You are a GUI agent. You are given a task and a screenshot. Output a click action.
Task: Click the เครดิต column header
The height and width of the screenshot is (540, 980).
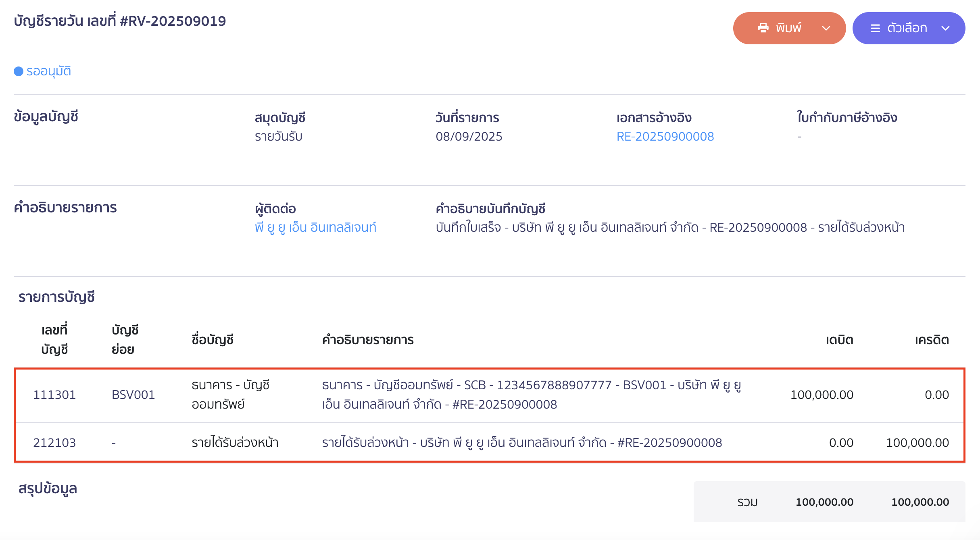click(932, 340)
